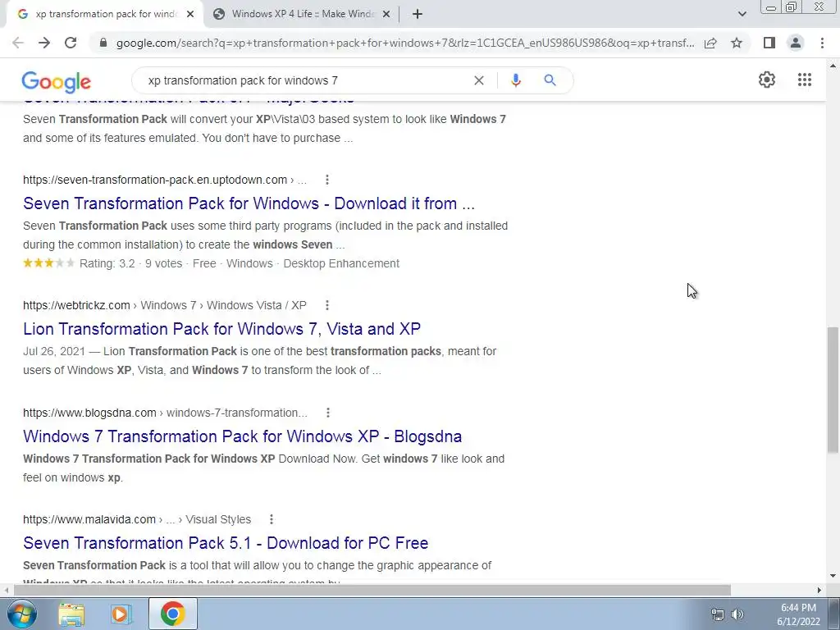Screen dimensions: 840x630
Task: Go forward with the forward arrow
Action: [x=44, y=43]
